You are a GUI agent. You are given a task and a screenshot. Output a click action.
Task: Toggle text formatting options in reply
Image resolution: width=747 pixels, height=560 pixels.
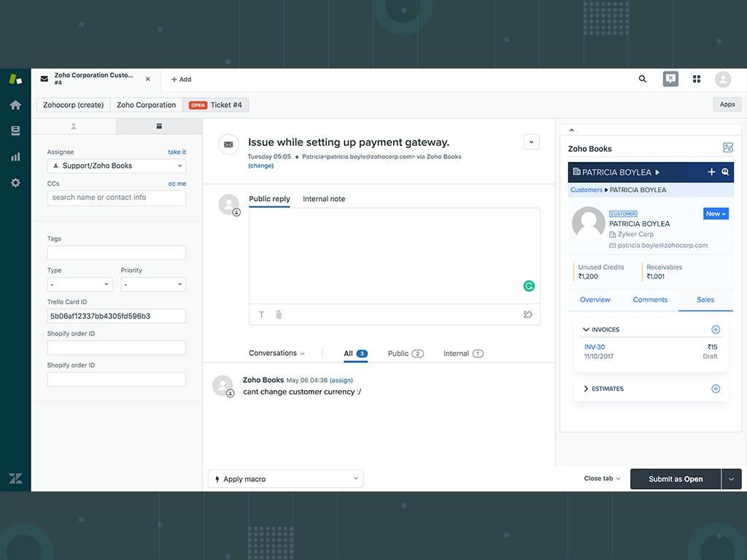pyautogui.click(x=261, y=315)
